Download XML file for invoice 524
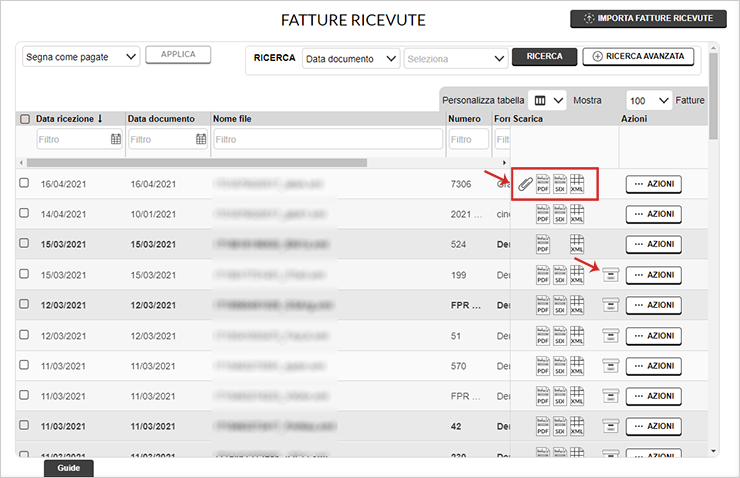 point(577,244)
